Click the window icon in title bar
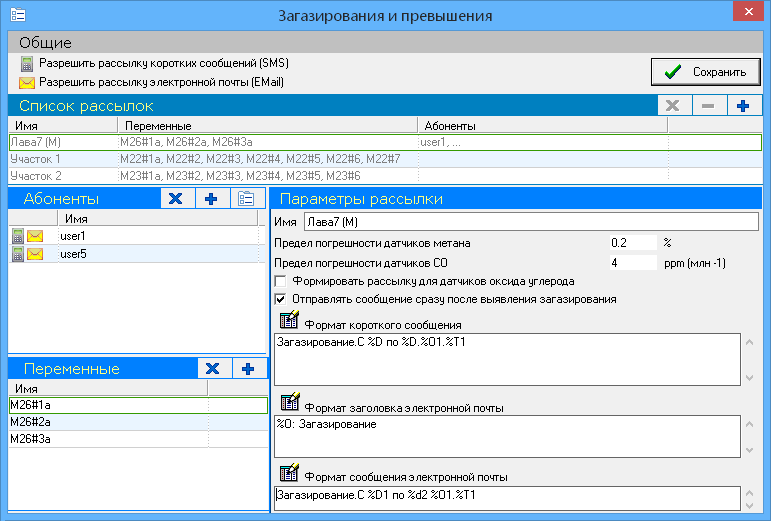Image resolution: width=771 pixels, height=521 pixels. pos(18,15)
